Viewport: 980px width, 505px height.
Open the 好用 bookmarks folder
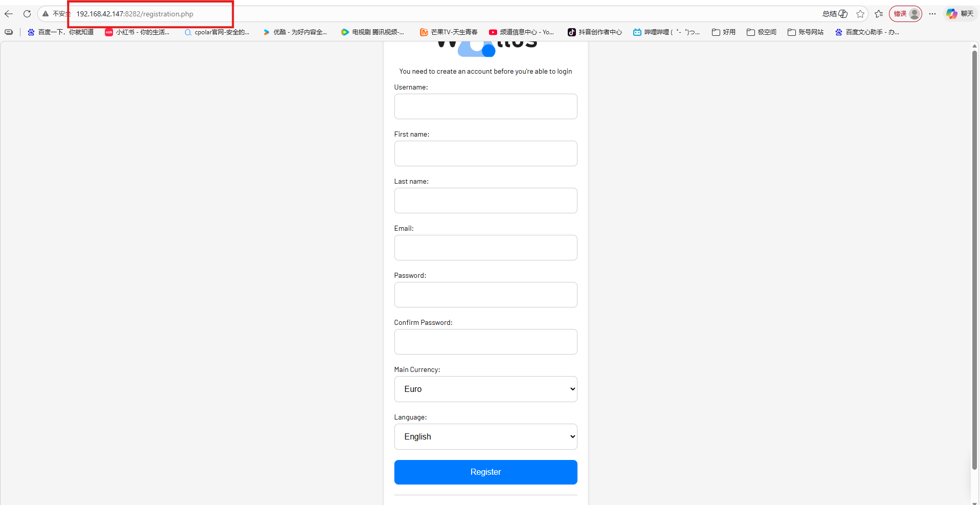[x=723, y=32]
